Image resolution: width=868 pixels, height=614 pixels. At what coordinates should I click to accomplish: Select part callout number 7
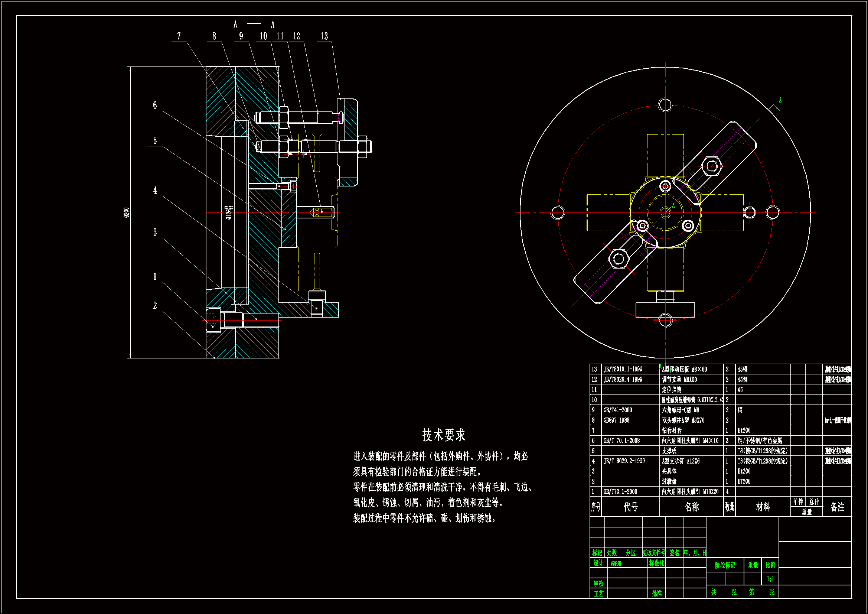point(179,36)
